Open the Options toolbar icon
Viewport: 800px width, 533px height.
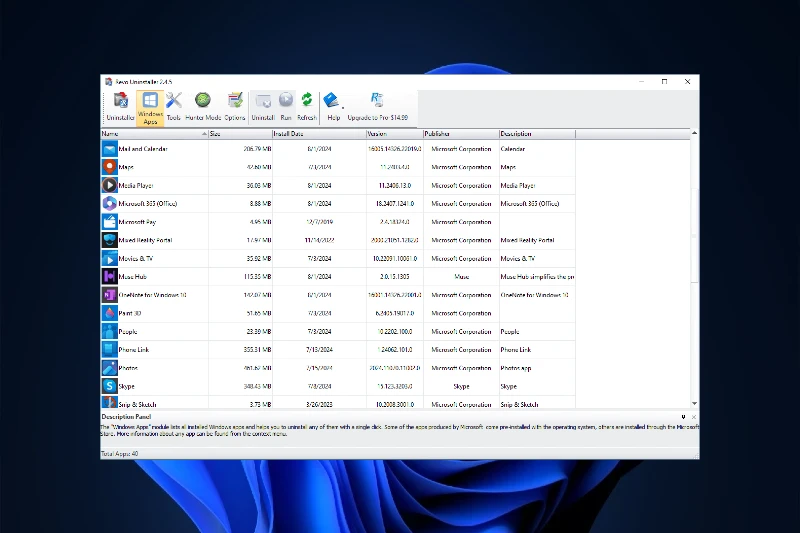point(235,108)
